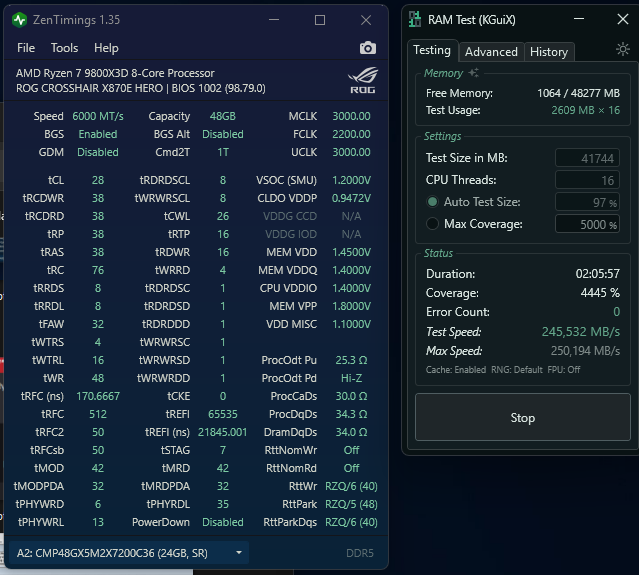Click the Test Usage value 2609 MB × 16

pos(585,110)
